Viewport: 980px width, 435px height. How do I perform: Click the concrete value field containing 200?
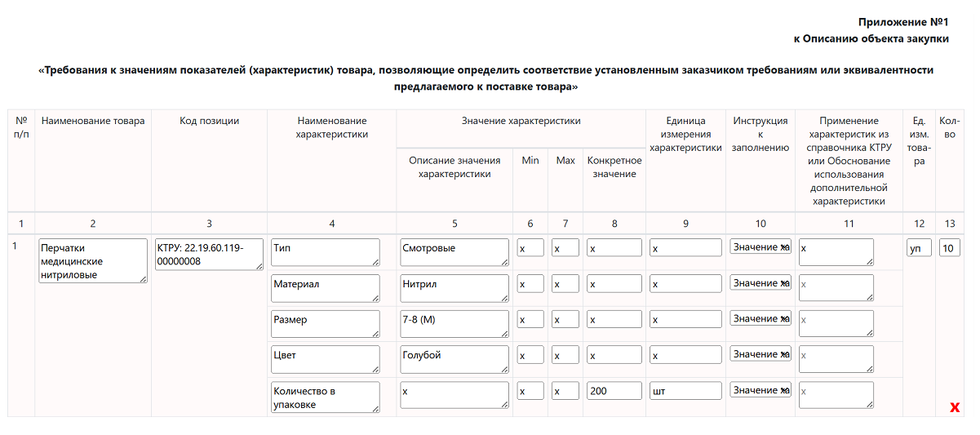[x=614, y=390]
